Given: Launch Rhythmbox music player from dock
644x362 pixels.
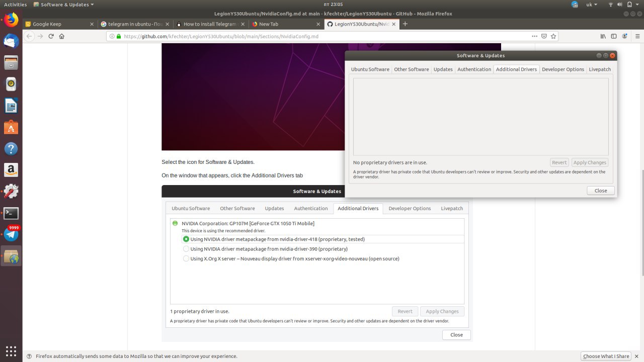Looking at the screenshot, I should click(11, 84).
